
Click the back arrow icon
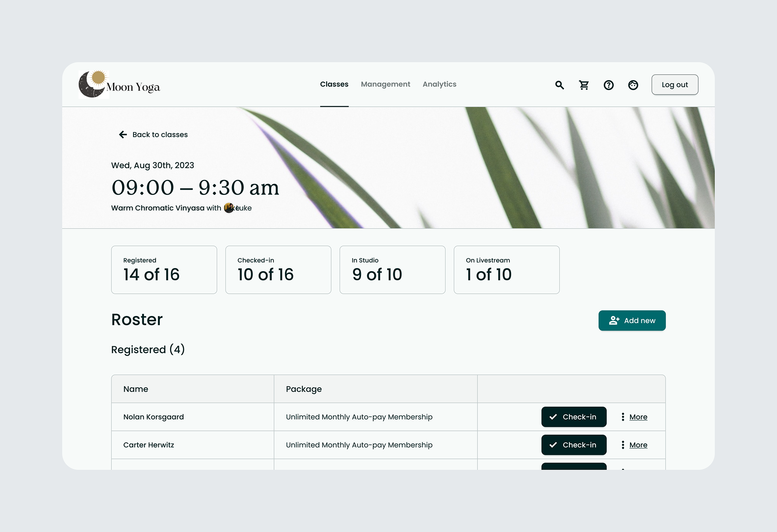coord(123,135)
